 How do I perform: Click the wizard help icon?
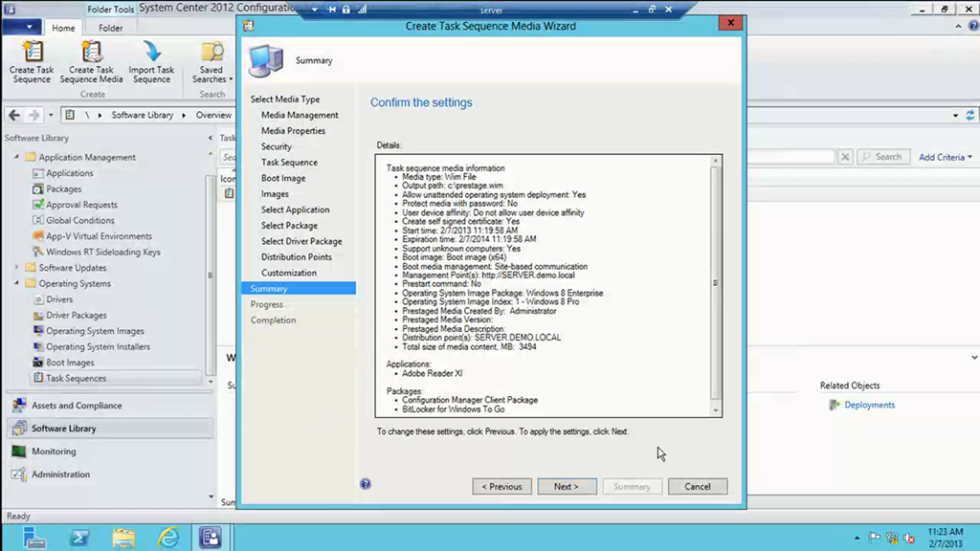365,484
